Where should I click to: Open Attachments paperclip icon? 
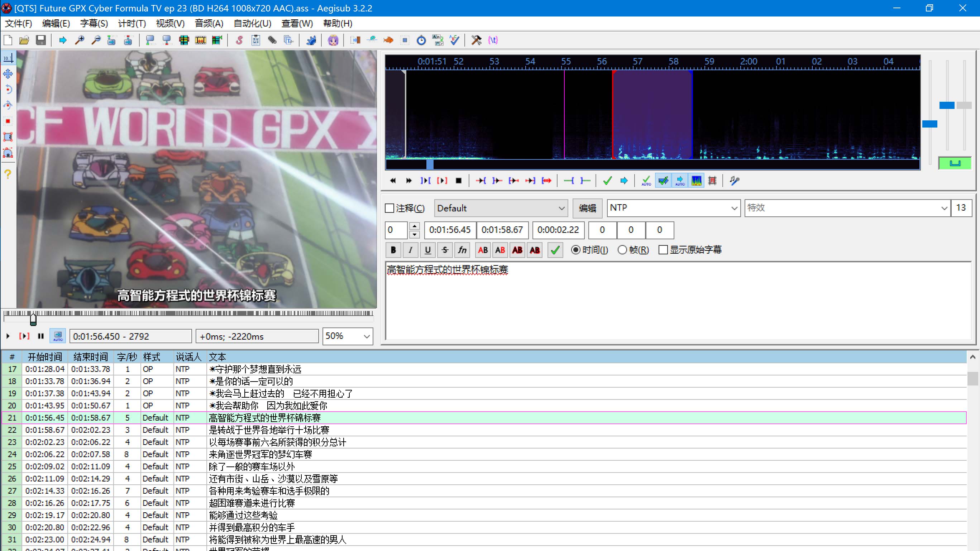pyautogui.click(x=272, y=40)
